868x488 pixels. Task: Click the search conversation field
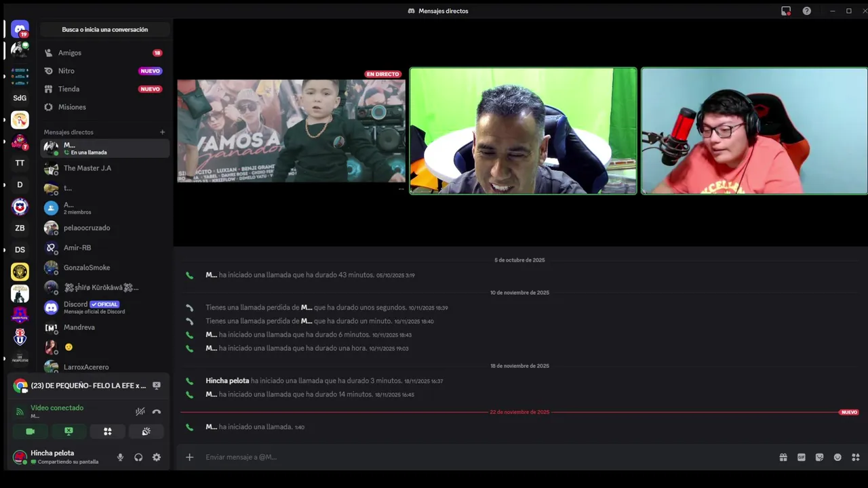coord(104,30)
